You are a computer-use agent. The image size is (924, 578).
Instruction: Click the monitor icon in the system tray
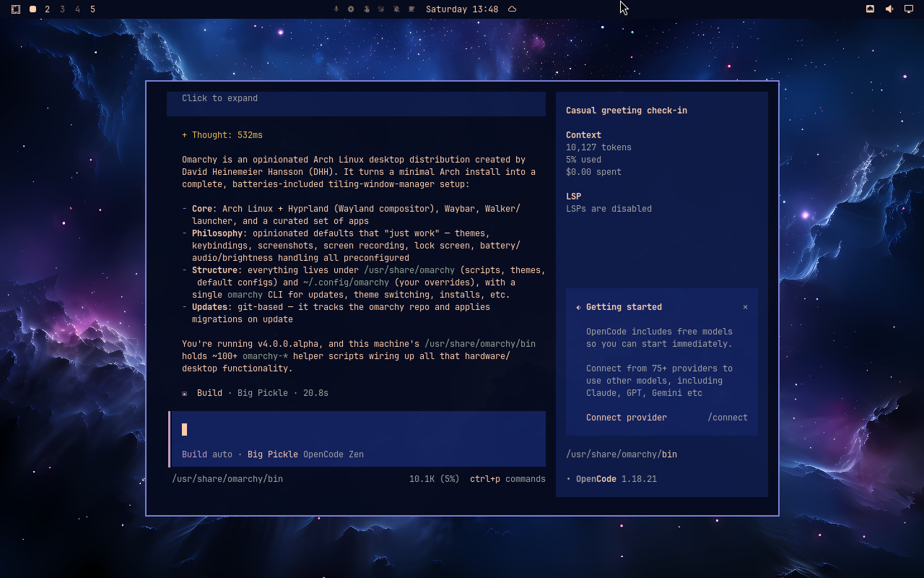909,9
